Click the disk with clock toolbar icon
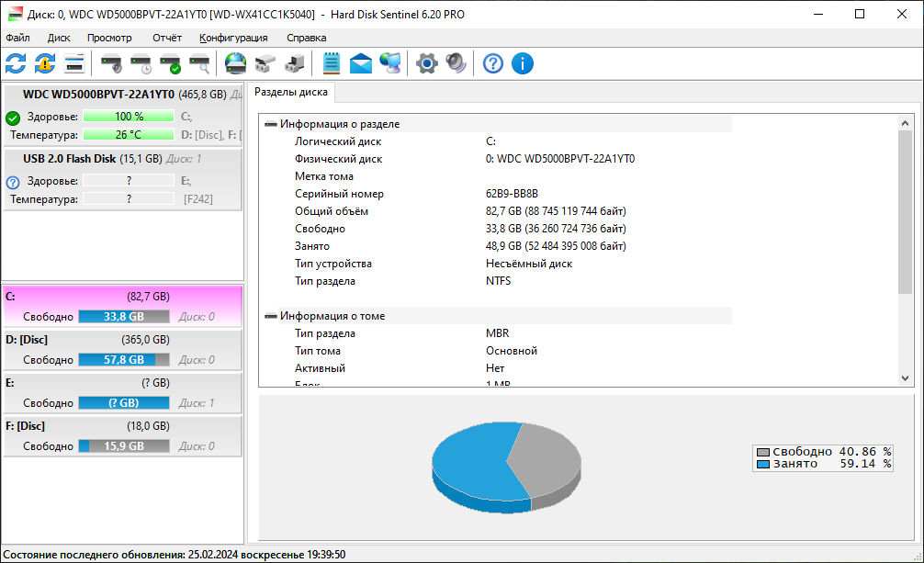This screenshot has width=924, height=563. pyautogui.click(x=141, y=63)
